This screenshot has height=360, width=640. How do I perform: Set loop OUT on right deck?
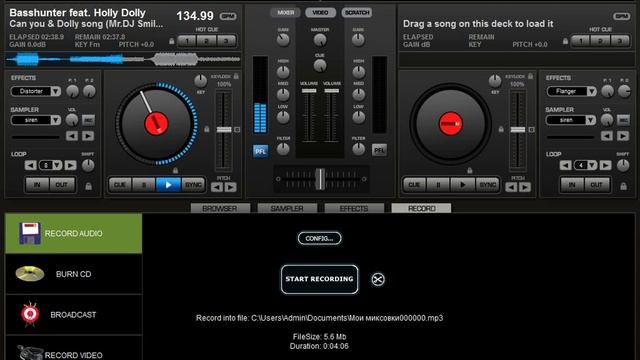[x=596, y=185]
